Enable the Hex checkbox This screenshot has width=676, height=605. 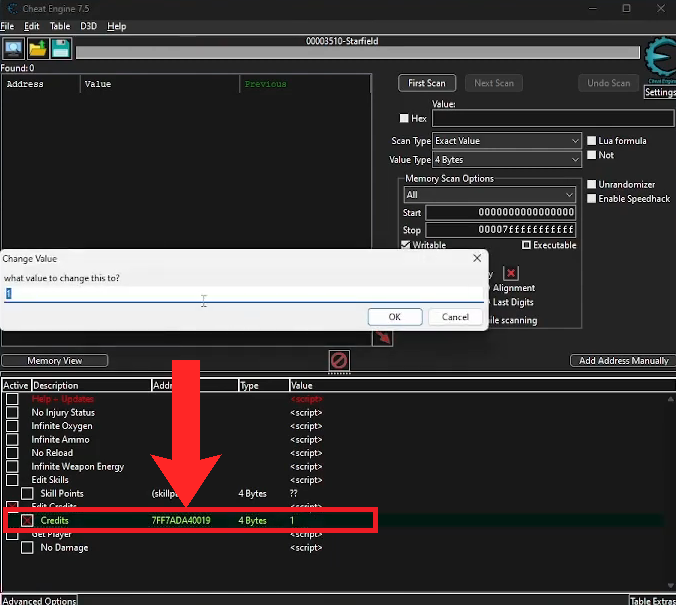click(405, 119)
